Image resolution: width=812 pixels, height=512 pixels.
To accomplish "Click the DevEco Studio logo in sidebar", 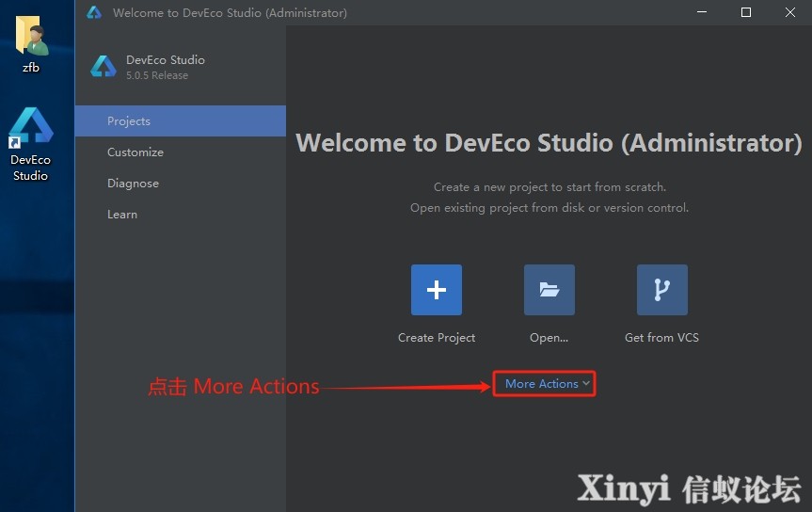I will [103, 67].
